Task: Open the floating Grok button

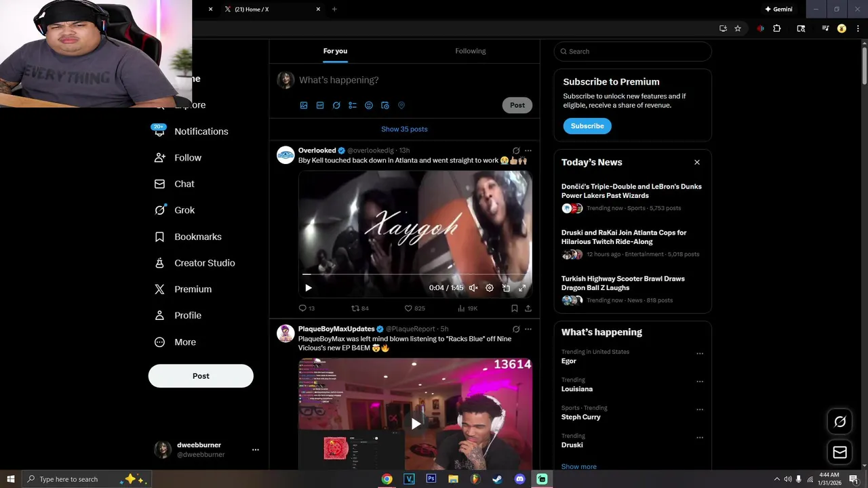Action: [840, 422]
